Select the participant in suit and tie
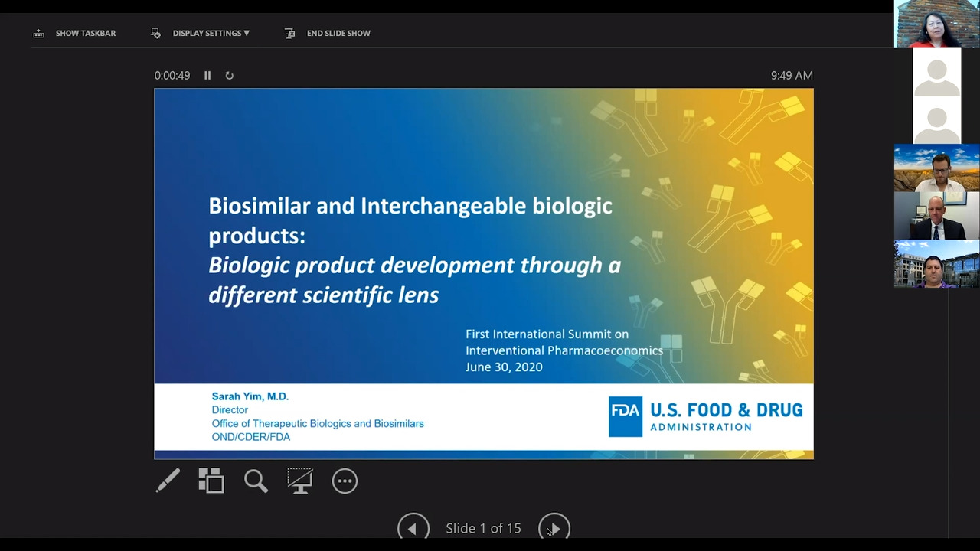The image size is (980, 551). pos(936,217)
